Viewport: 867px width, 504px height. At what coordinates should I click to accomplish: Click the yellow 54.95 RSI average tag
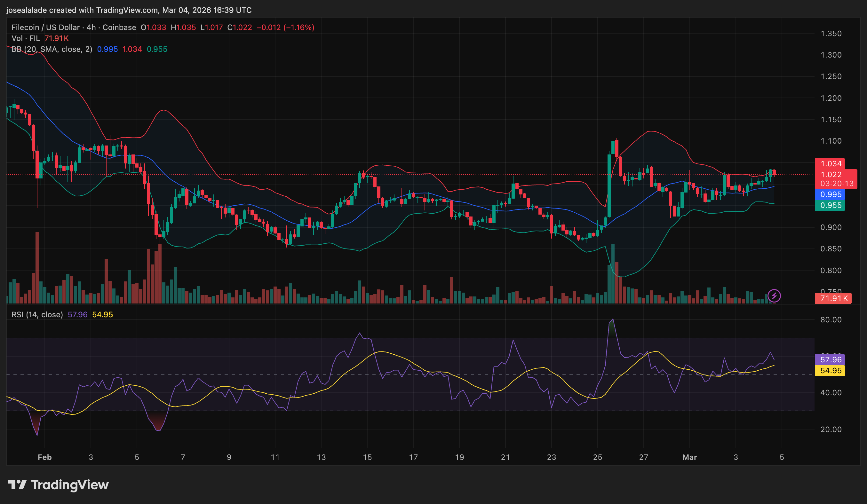pos(831,371)
